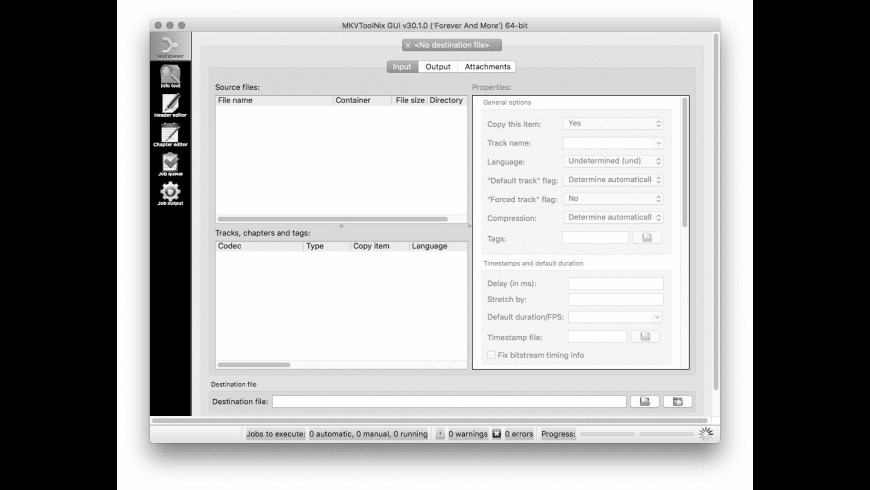Switch to the Input tab
Viewport: 870px width, 490px height.
coord(402,67)
